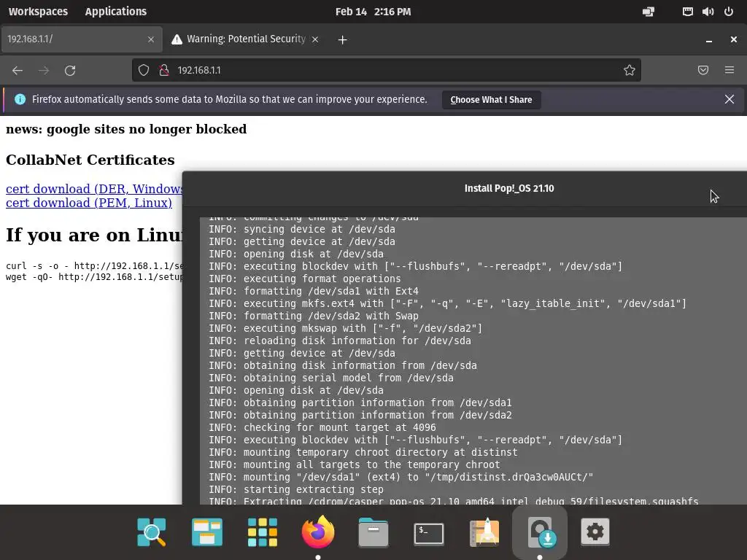The image size is (747, 560).
Task: Dismiss the Firefox data notification bar
Action: coord(729,99)
